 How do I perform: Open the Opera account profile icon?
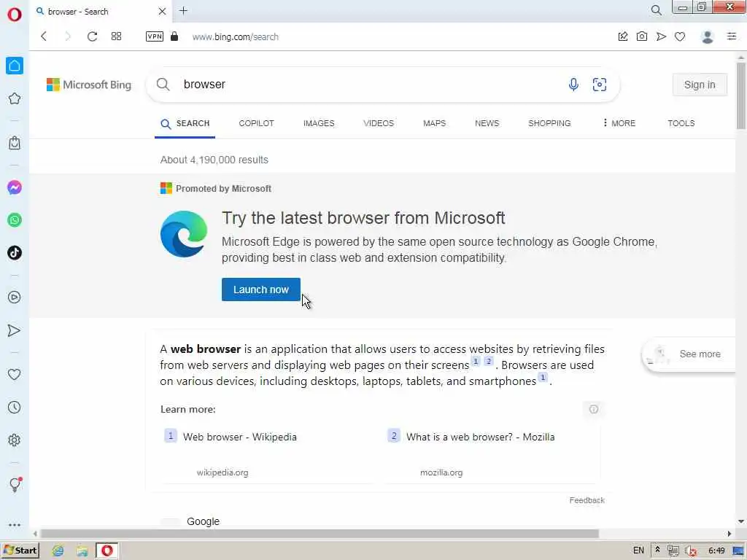pyautogui.click(x=708, y=36)
